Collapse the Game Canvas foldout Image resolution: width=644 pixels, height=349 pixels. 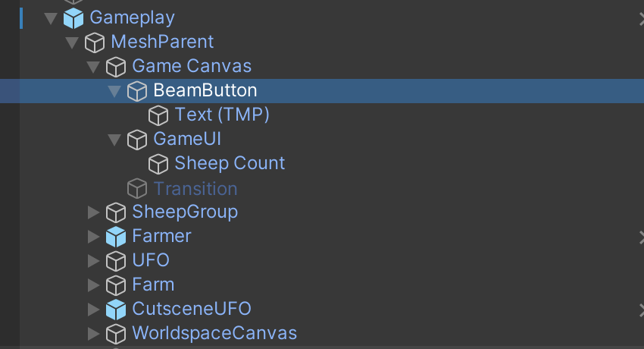click(93, 67)
